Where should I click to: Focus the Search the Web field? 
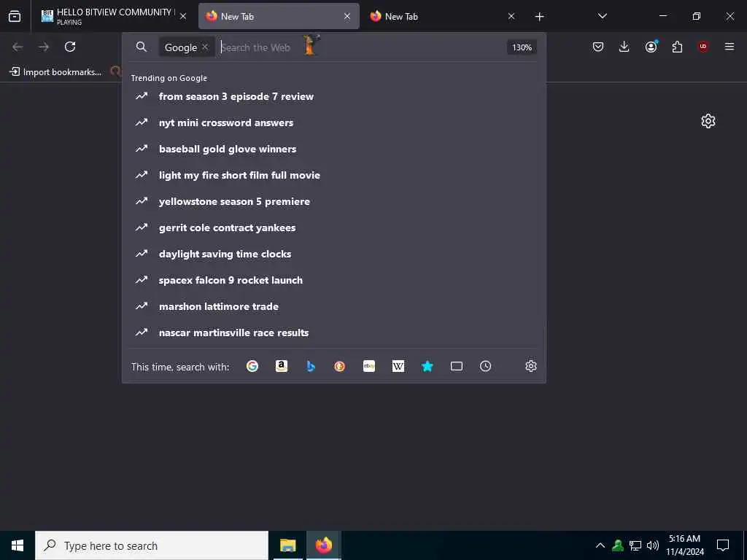coord(360,47)
